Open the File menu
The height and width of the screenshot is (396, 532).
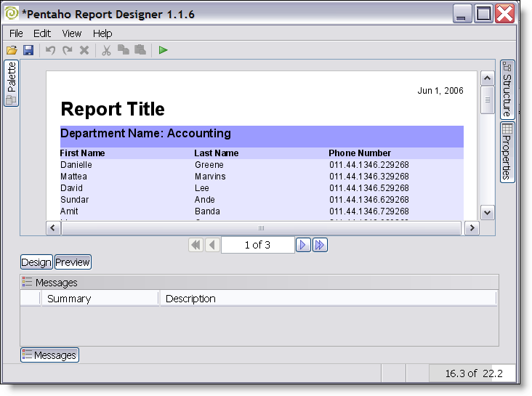point(16,33)
